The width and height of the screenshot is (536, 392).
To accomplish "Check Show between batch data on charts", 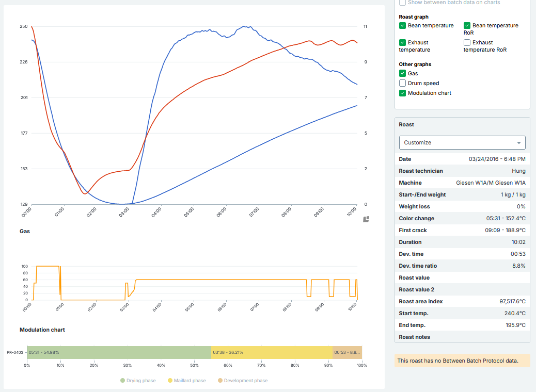I will point(402,3).
